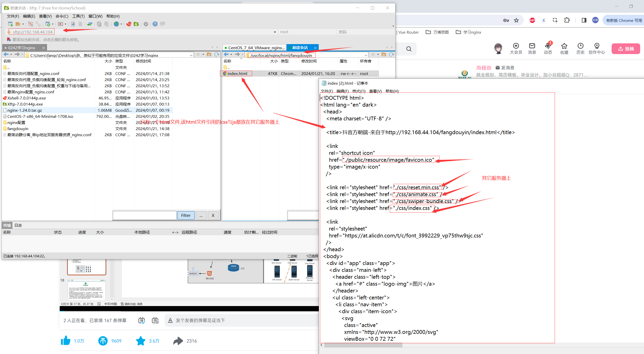Sort the local pane by 修改时间 column
The height and width of the screenshot is (354, 644).
pos(153,61)
